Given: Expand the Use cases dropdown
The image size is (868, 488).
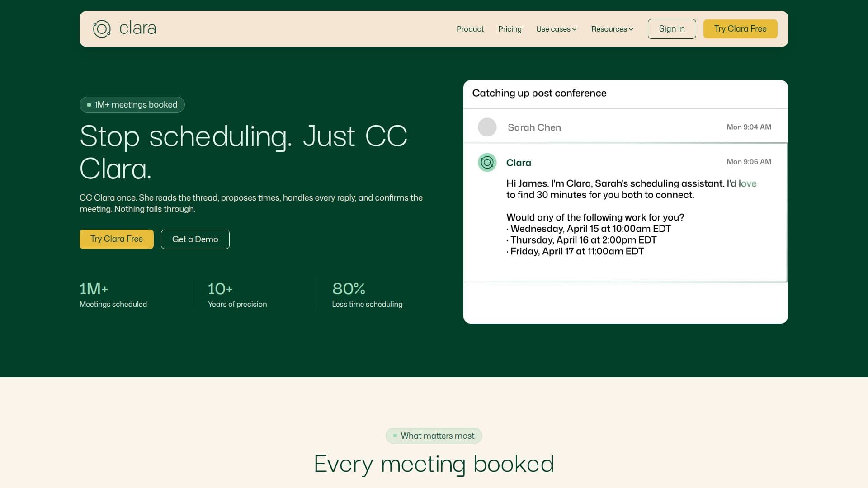Looking at the screenshot, I should pyautogui.click(x=556, y=29).
